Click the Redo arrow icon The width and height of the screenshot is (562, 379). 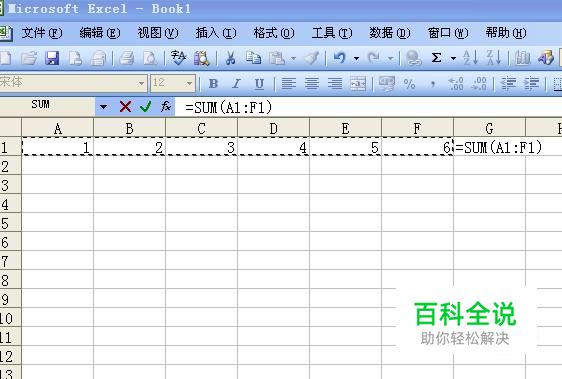[374, 58]
